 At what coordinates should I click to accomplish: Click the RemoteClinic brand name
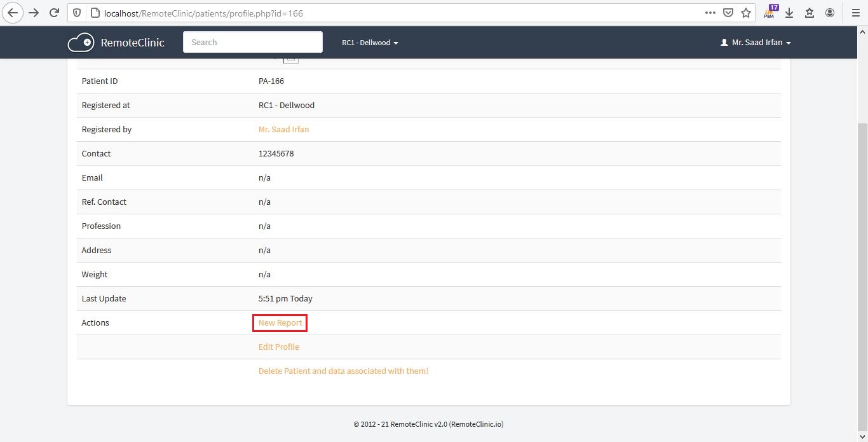132,43
